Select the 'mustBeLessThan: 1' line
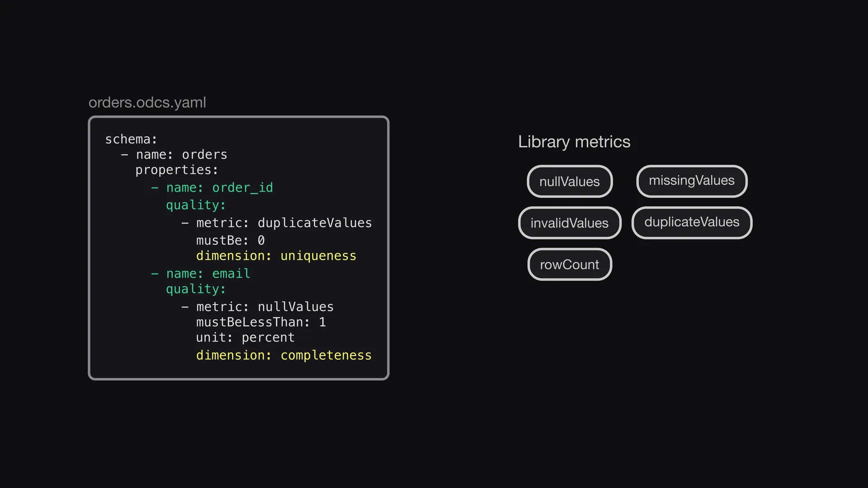 coord(261,322)
